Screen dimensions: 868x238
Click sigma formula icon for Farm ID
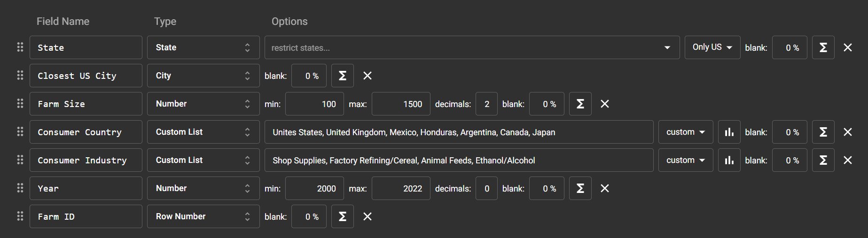(x=342, y=216)
